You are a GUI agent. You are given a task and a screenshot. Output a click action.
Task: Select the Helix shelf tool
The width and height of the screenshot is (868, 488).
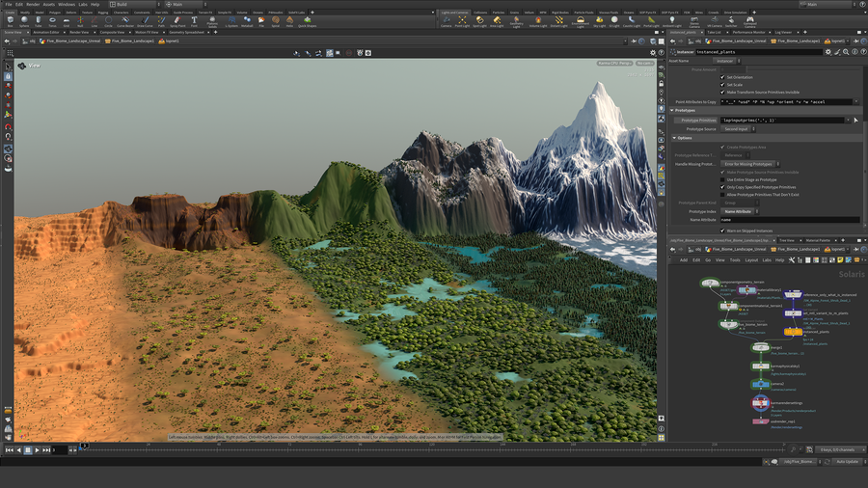pos(289,21)
